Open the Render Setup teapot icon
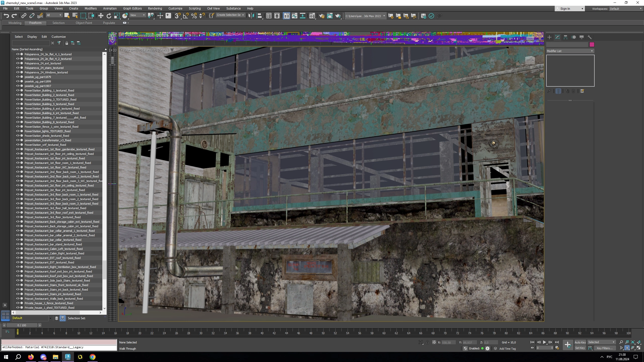 [321, 16]
